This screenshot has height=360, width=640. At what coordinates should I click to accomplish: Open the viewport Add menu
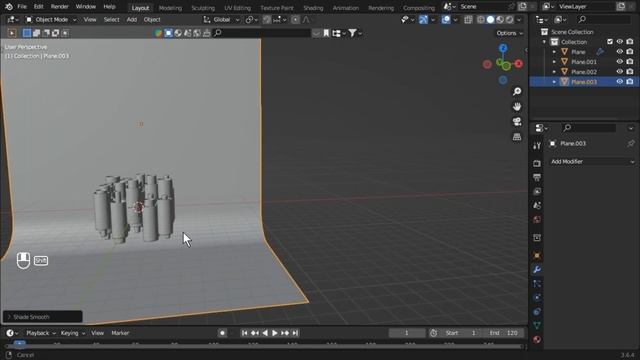pos(131,20)
